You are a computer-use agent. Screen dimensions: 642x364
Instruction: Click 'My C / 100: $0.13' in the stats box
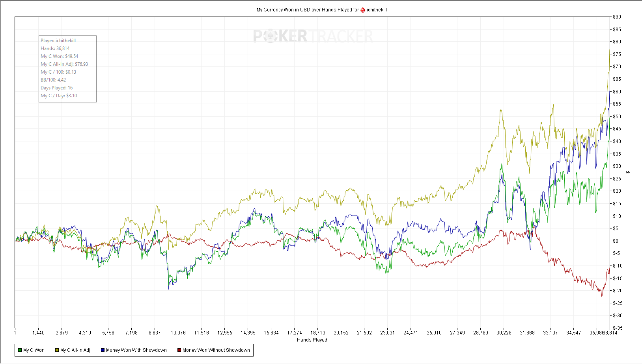[x=58, y=72]
